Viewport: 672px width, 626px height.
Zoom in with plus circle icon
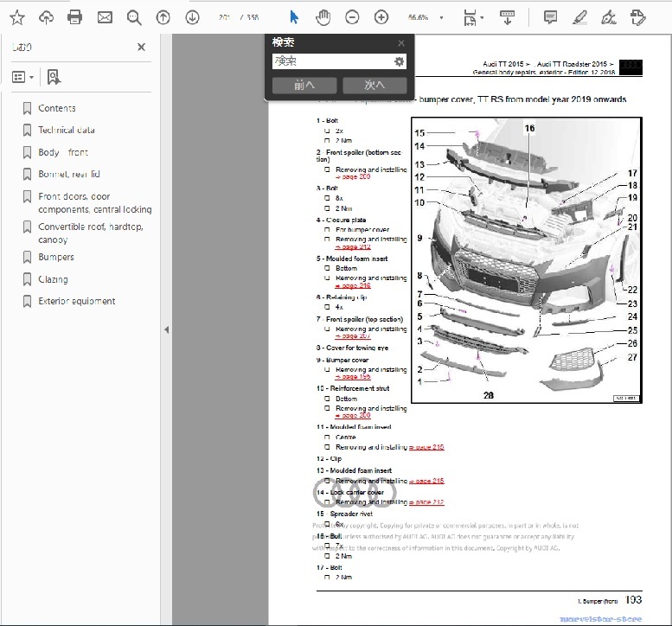[381, 17]
